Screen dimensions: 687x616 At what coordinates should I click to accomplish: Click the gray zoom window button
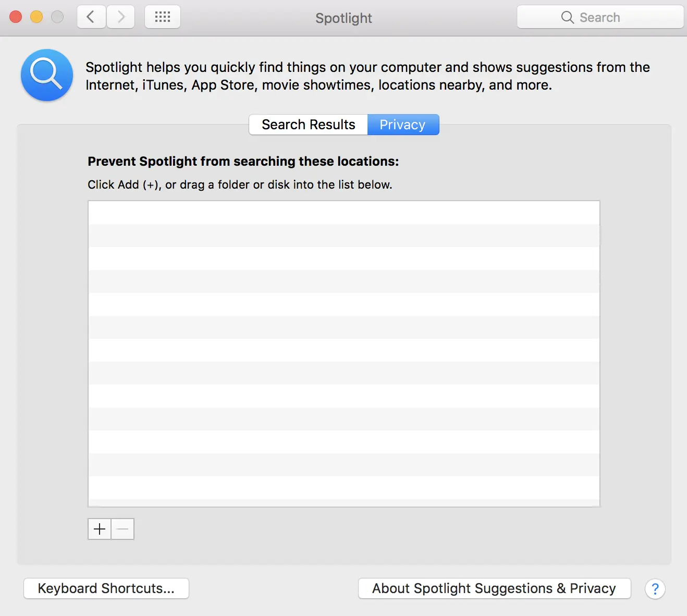pyautogui.click(x=57, y=17)
